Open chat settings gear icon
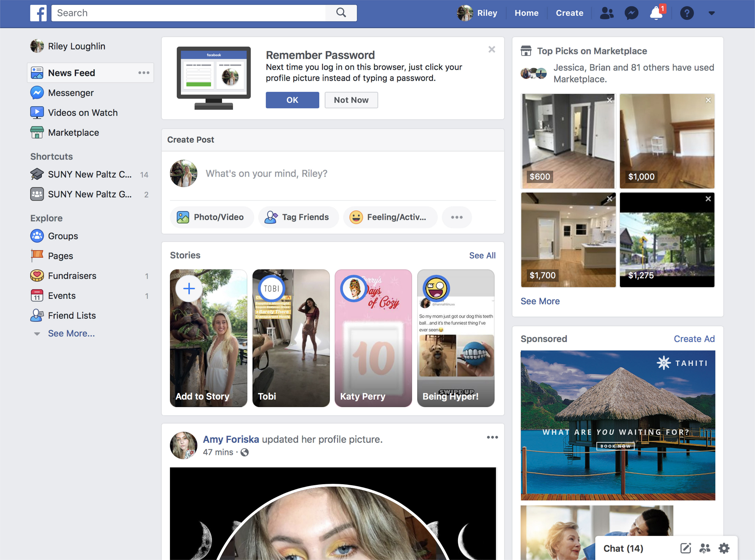This screenshot has width=755, height=560. click(x=724, y=548)
